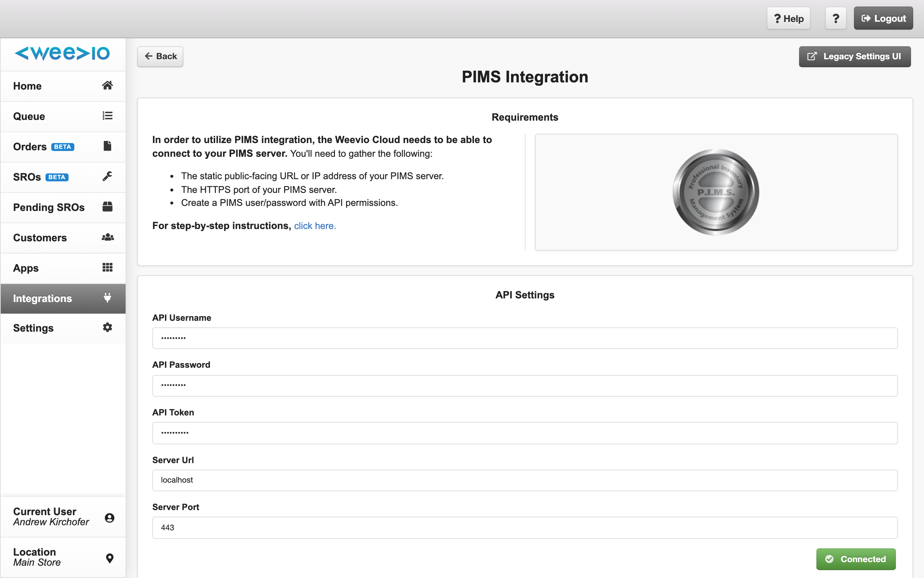Click the Integrations plug icon
The width and height of the screenshot is (924, 578).
coord(107,297)
